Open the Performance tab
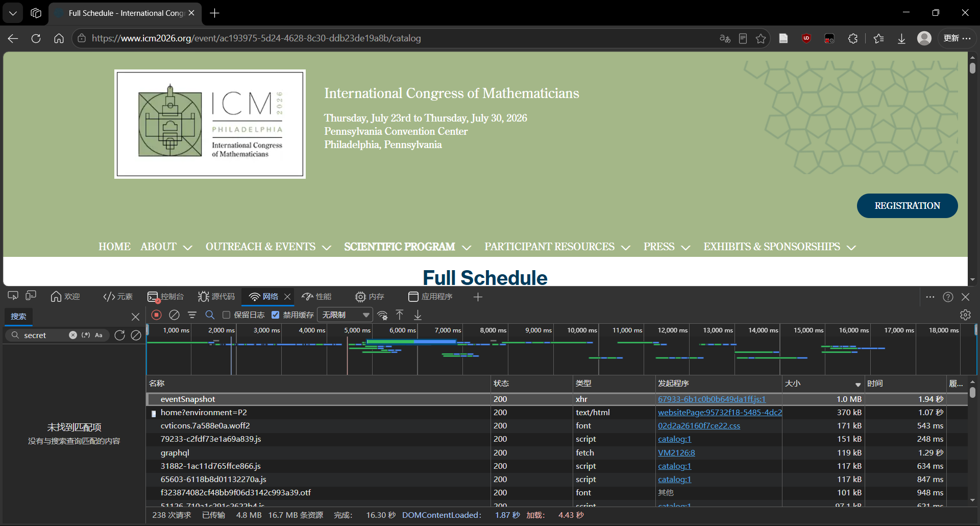Image resolution: width=980 pixels, height=526 pixels. point(316,297)
